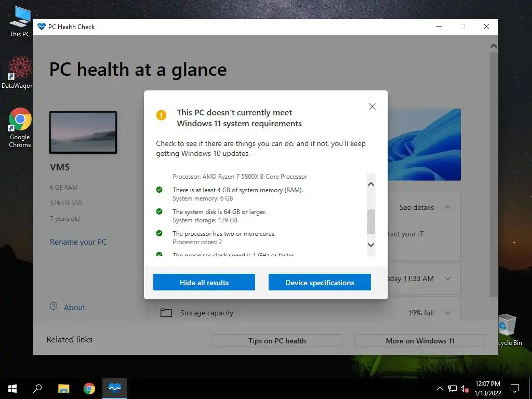Viewport: 532px width, 399px height.
Task: Click the yellow warning exclamation icon
Action: tap(161, 115)
